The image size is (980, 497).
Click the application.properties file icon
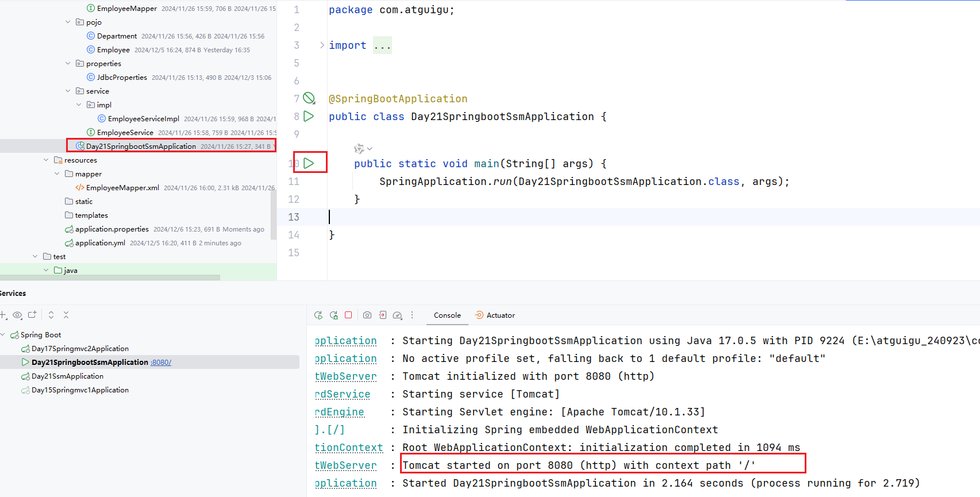(69, 229)
